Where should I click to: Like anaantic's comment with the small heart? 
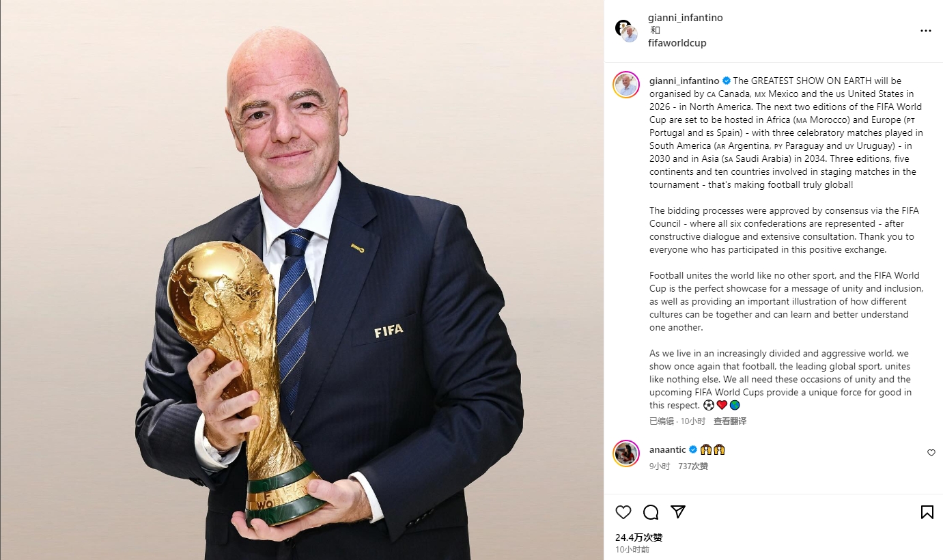(x=931, y=453)
